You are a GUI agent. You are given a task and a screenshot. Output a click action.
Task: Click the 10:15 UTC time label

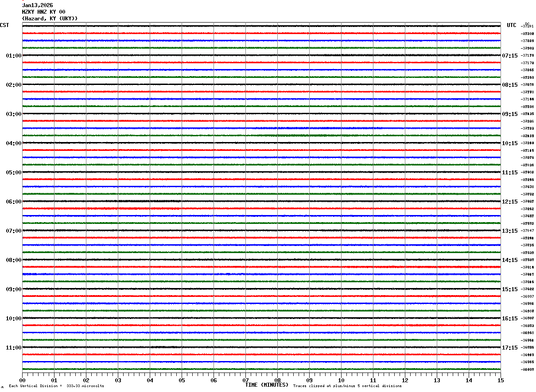pyautogui.click(x=510, y=143)
